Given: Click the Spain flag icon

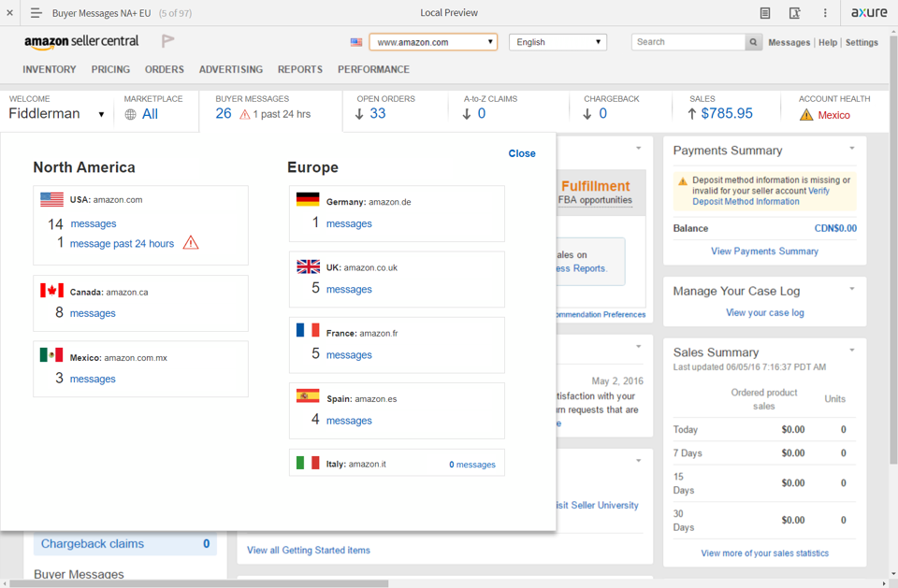Looking at the screenshot, I should click(308, 396).
